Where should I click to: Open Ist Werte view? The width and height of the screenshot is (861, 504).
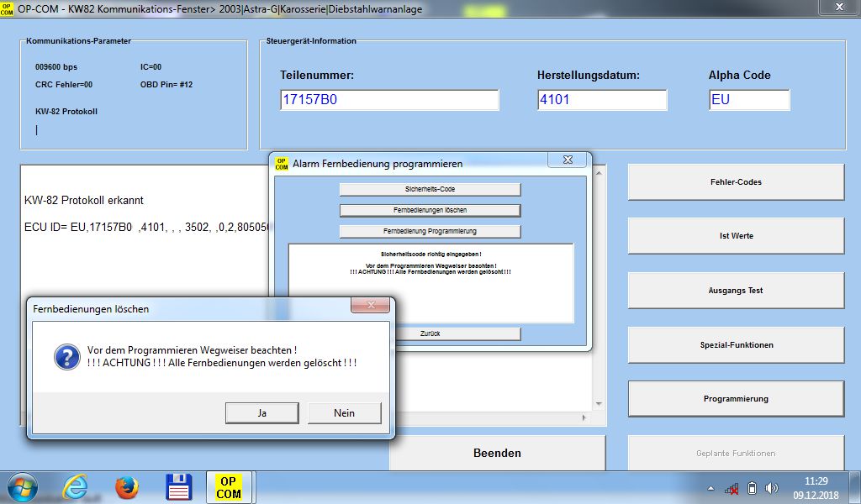[x=736, y=236]
